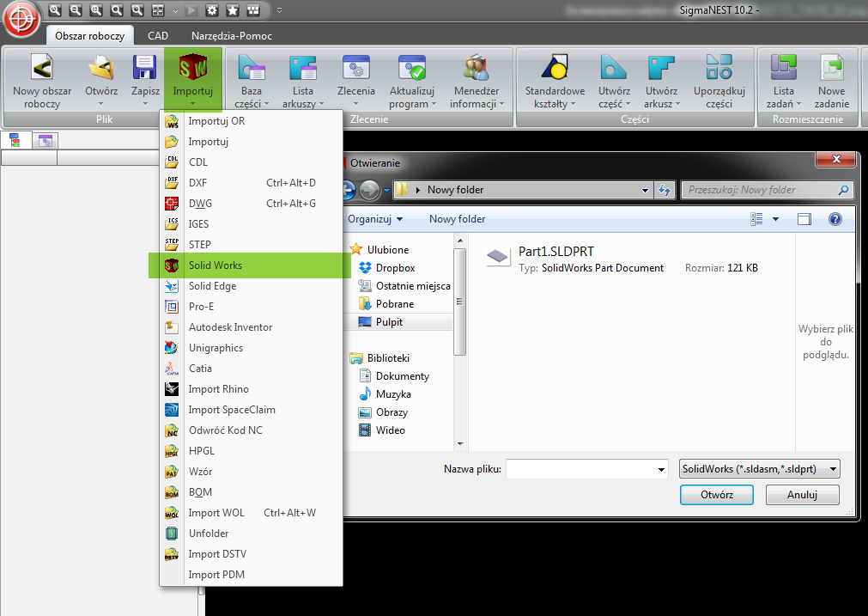Click Nowy folder button in dialog toolbar

[x=457, y=219]
